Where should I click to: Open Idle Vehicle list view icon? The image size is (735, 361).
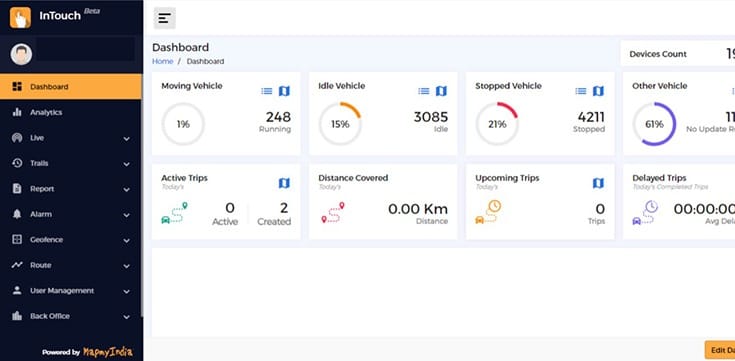[424, 91]
